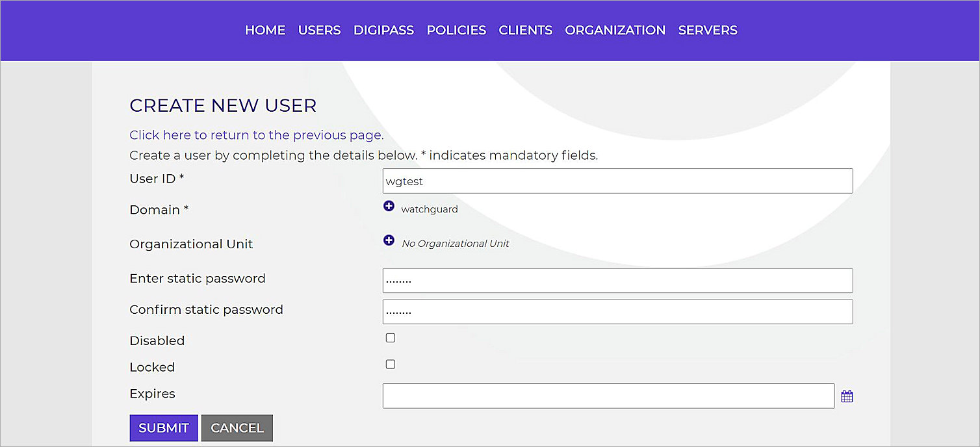
Task: Open the DIGIPASS navigation menu
Action: click(383, 30)
